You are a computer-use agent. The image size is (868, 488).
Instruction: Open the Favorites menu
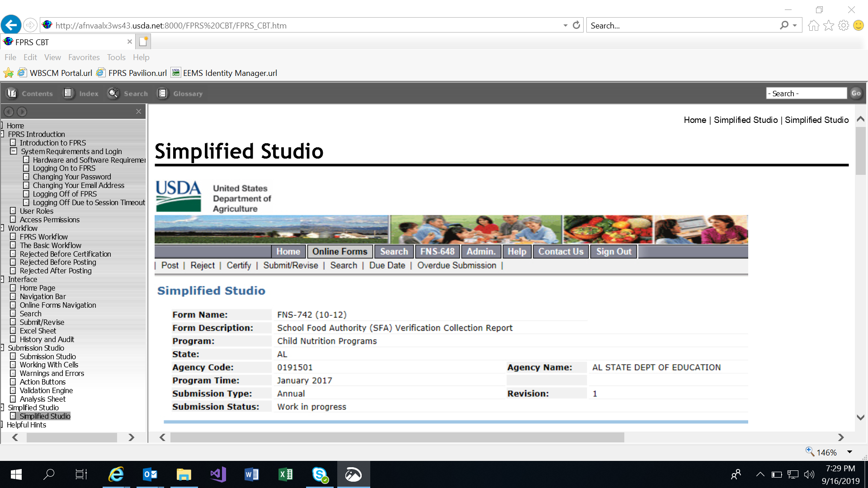[84, 57]
